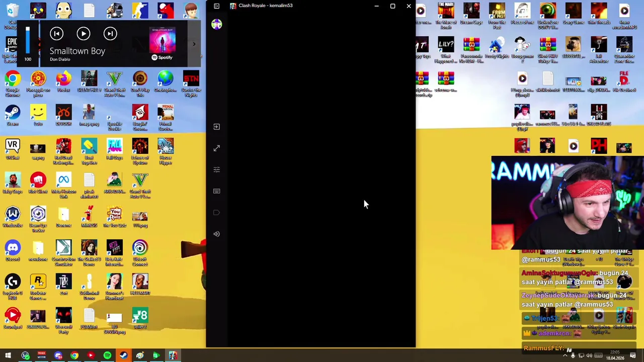The image size is (644, 362).
Task: Open Rockstar Games Launcher icon
Action: tap(38, 287)
